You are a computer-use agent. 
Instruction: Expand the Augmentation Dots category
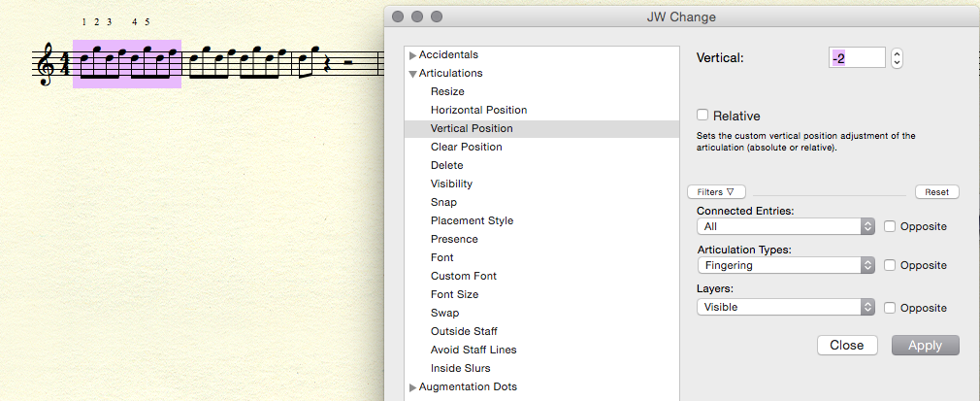(x=413, y=387)
